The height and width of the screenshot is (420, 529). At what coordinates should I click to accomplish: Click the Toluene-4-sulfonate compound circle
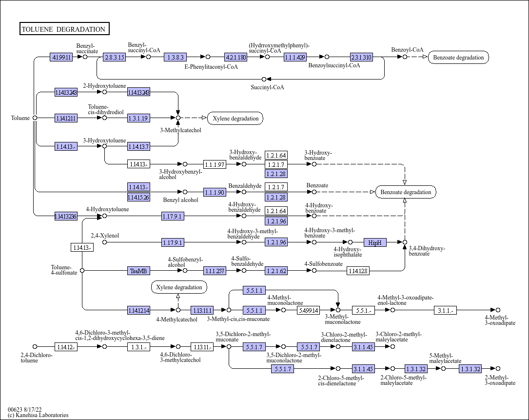point(82,270)
